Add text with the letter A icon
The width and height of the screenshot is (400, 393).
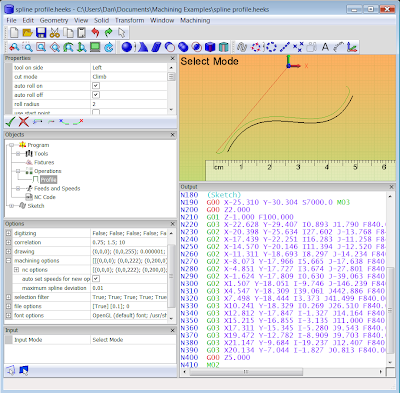tap(325, 47)
